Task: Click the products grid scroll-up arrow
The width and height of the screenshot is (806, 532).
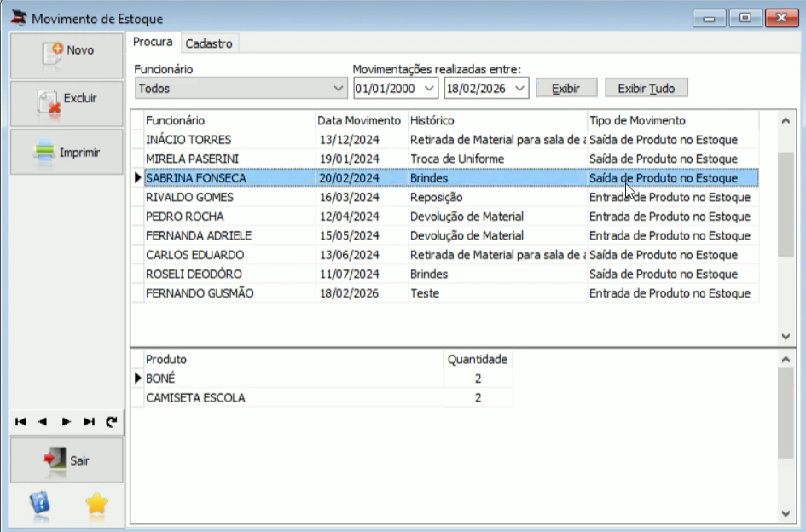Action: point(786,359)
